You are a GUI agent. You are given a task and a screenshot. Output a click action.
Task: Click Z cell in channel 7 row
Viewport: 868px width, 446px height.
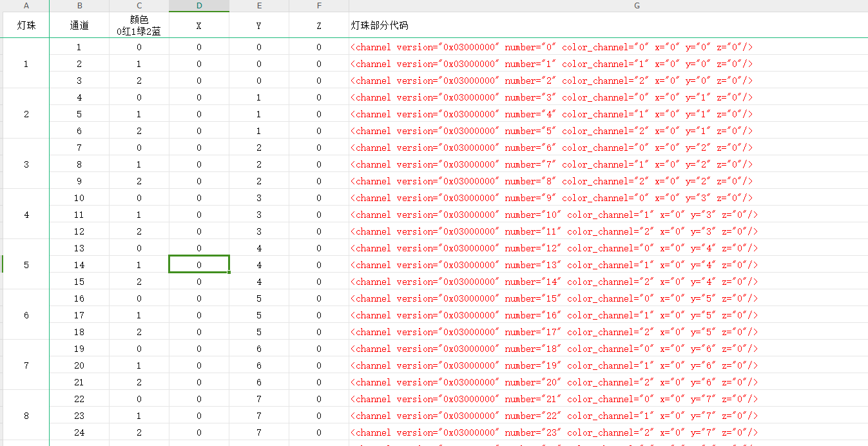coord(319,148)
